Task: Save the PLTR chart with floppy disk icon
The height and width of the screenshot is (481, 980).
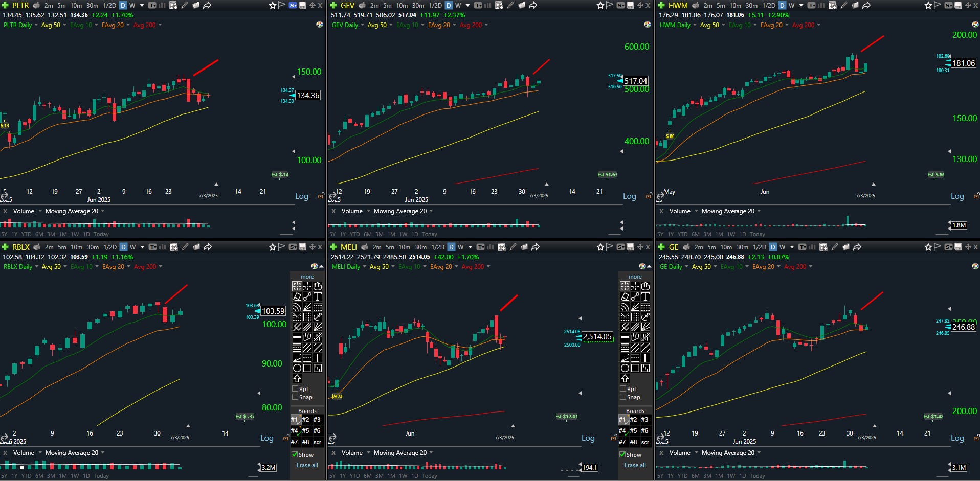Action: coord(302,5)
